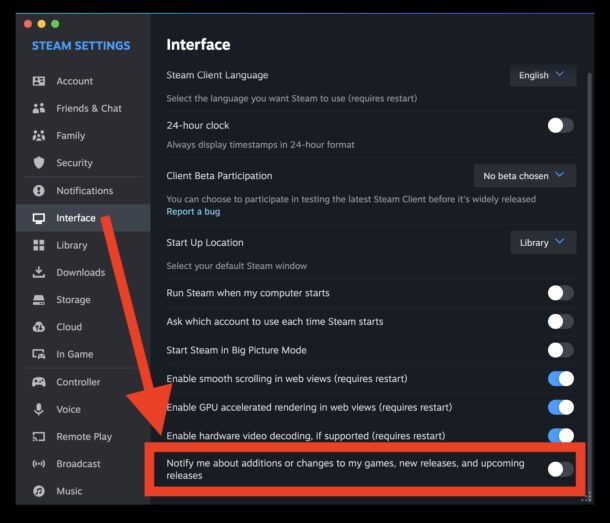Disable smooth scrolling in web views
This screenshot has width=610, height=523.
(560, 379)
